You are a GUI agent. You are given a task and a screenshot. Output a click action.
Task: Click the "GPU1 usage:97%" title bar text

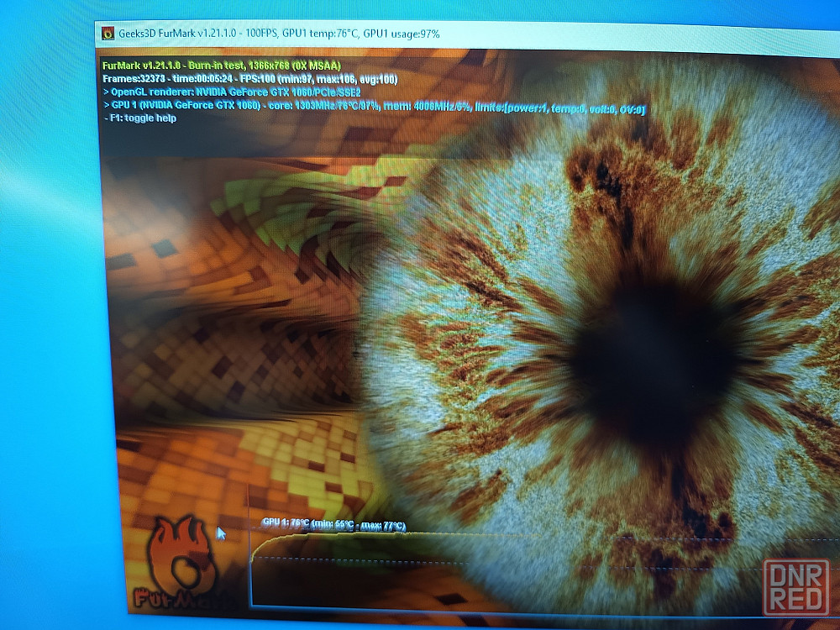tap(402, 34)
